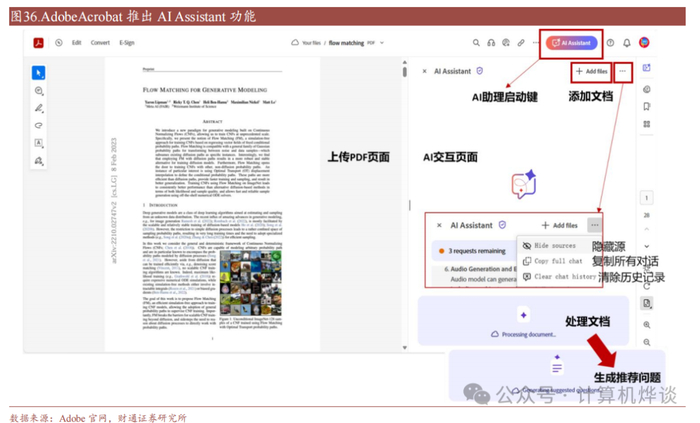Screen dimensions: 700x423
Task: Expand the flow matching file name dropdown
Action: point(382,43)
